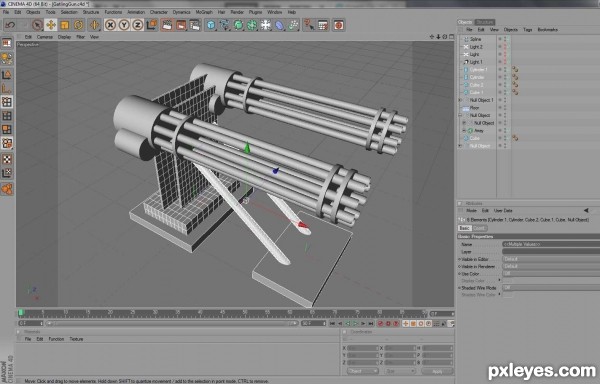Collapse the Null Object parent above Array
The height and width of the screenshot is (384, 600).
coord(460,115)
